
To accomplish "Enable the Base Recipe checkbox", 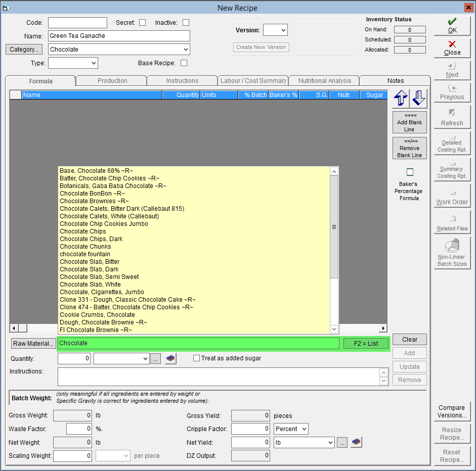I will [184, 63].
